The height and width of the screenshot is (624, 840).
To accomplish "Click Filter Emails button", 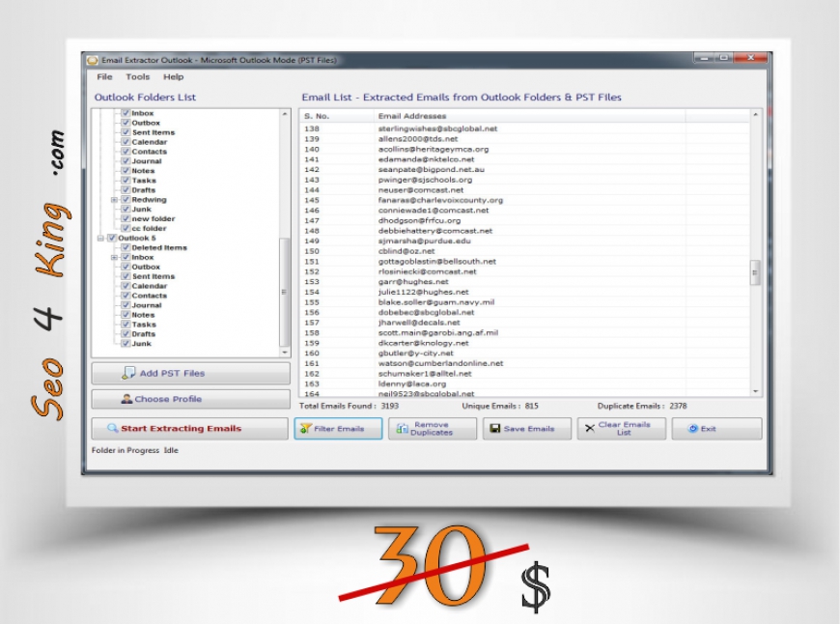I will [x=338, y=428].
